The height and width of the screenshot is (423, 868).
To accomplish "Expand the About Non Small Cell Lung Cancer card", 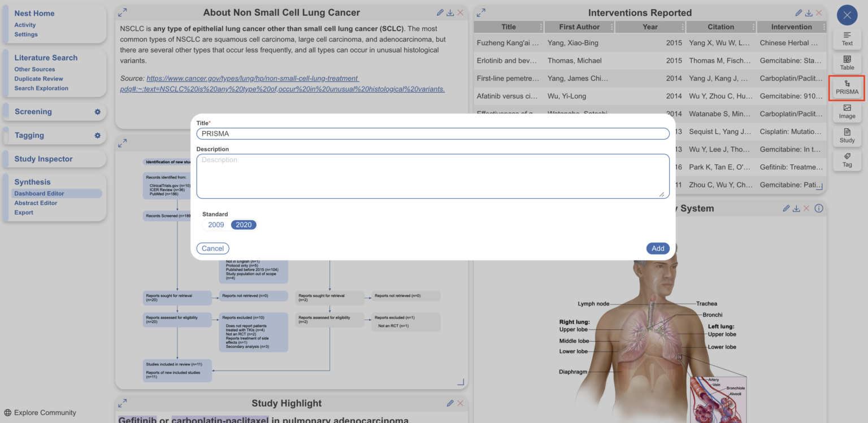I will (x=123, y=12).
